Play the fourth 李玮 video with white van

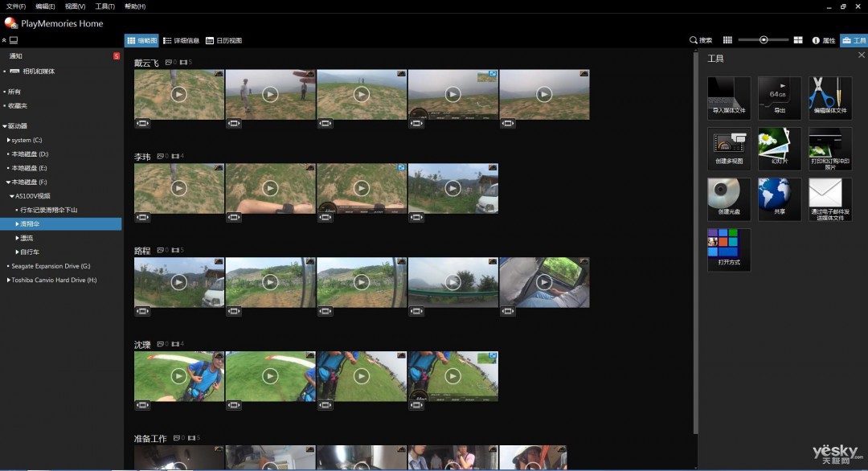[452, 189]
